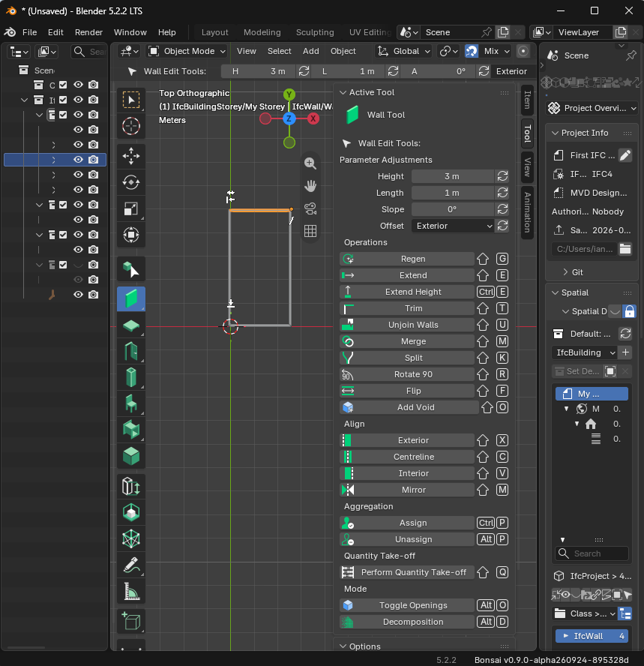The width and height of the screenshot is (644, 666).
Task: Collapse the Project Info panel
Action: pyautogui.click(x=555, y=133)
